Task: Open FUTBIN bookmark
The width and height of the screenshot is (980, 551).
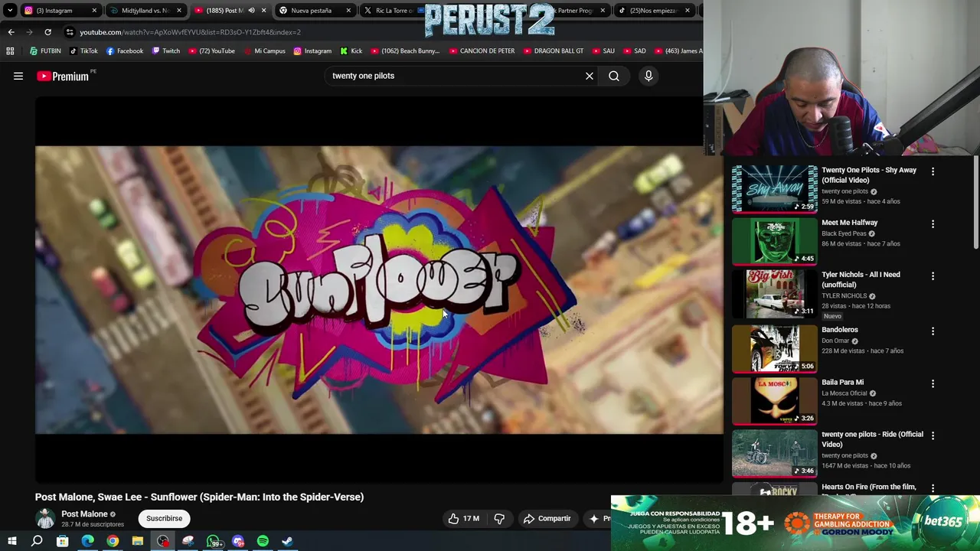Action: [45, 51]
